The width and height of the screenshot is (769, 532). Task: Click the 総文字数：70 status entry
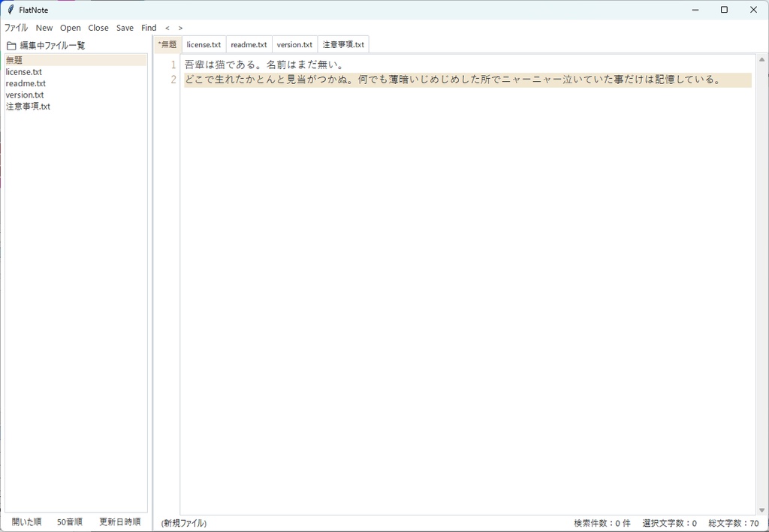[733, 523]
